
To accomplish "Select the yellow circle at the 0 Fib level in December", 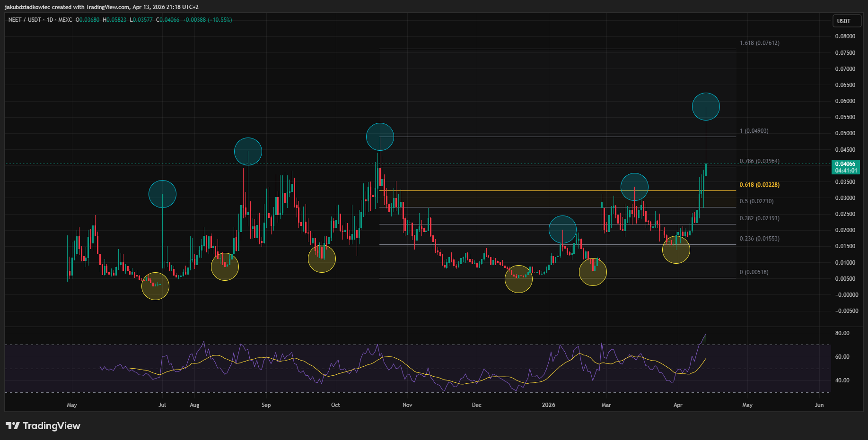I will click(518, 279).
